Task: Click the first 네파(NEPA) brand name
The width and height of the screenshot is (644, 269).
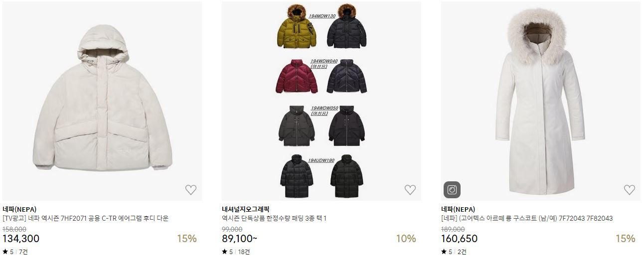Action: [x=19, y=209]
